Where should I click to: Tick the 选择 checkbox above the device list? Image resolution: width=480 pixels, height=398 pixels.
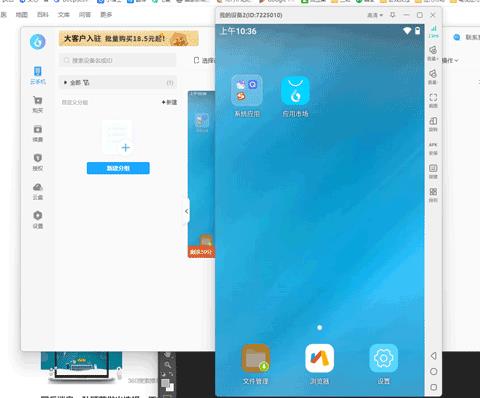197,60
